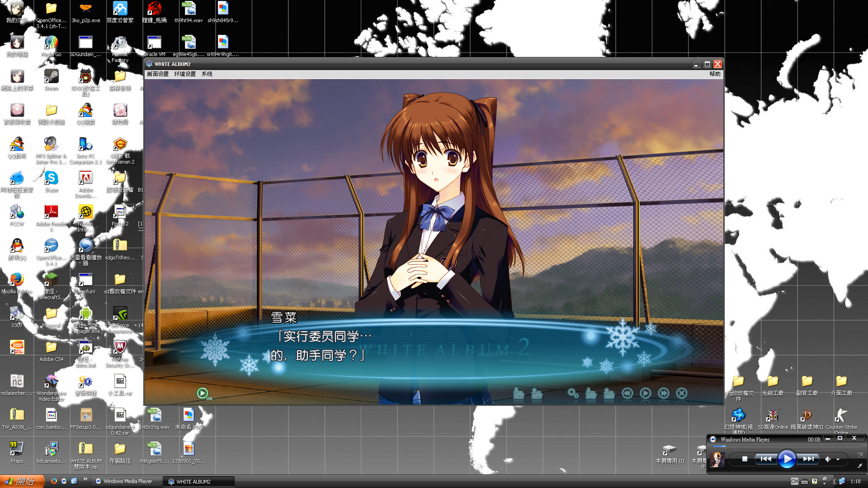Expand hidden system tray icons arrow
This screenshot has height=488, width=868.
pyautogui.click(x=834, y=482)
